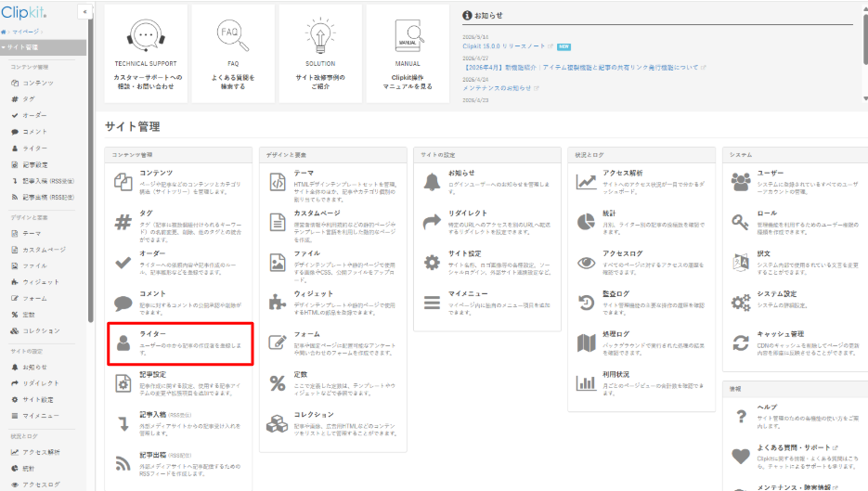Click the マイメニュー hamburger icon in grid

(x=432, y=303)
